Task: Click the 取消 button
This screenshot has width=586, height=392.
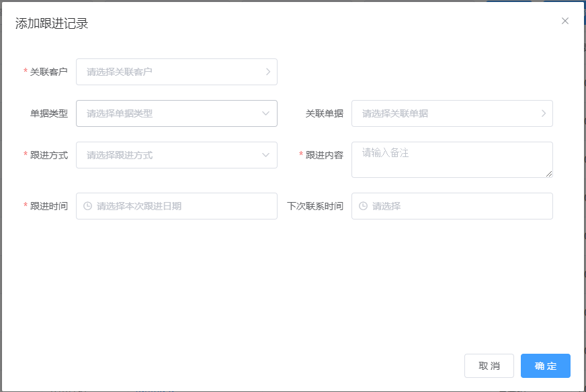Action: point(489,366)
